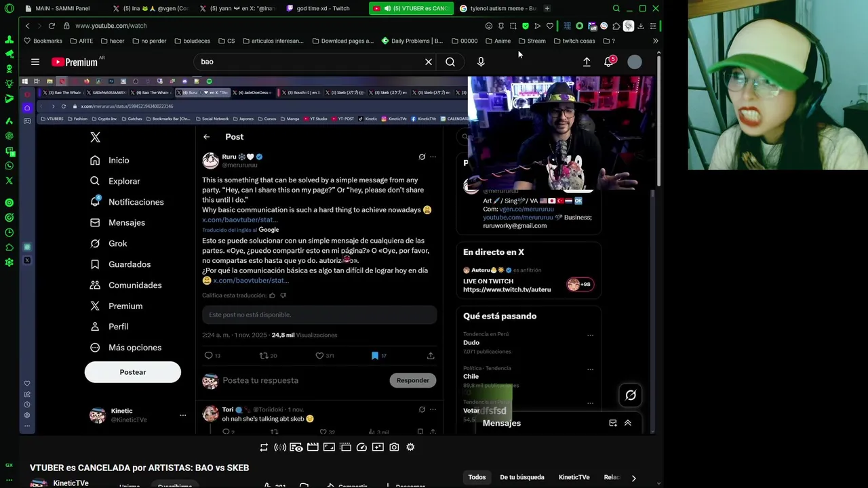This screenshot has width=868, height=488.
Task: Open twitch.tv/auteru live link
Action: (x=507, y=289)
